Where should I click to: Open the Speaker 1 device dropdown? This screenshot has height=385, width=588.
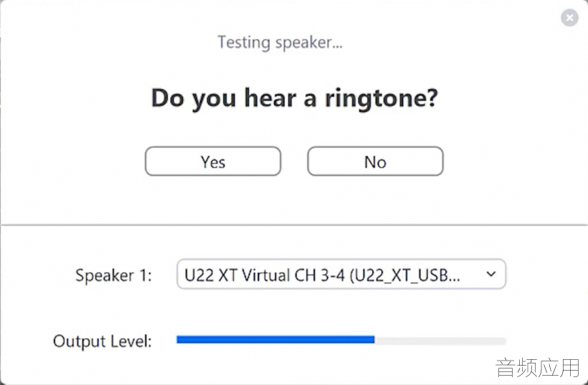[341, 274]
